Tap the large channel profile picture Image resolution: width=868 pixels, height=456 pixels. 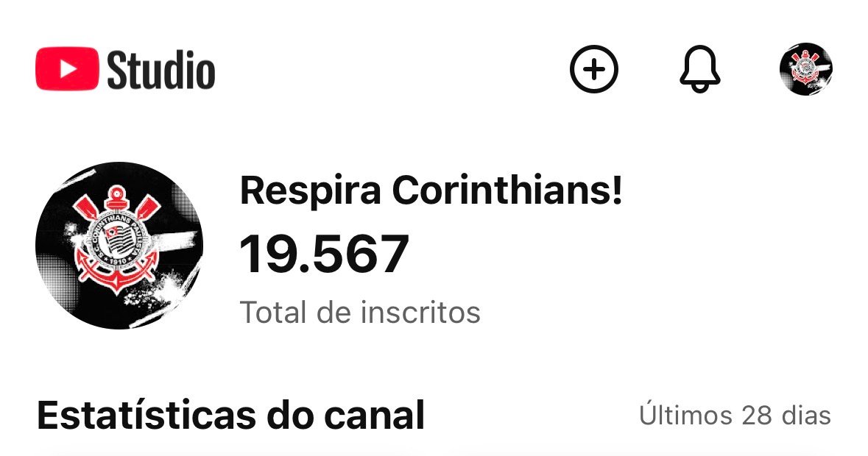point(119,245)
